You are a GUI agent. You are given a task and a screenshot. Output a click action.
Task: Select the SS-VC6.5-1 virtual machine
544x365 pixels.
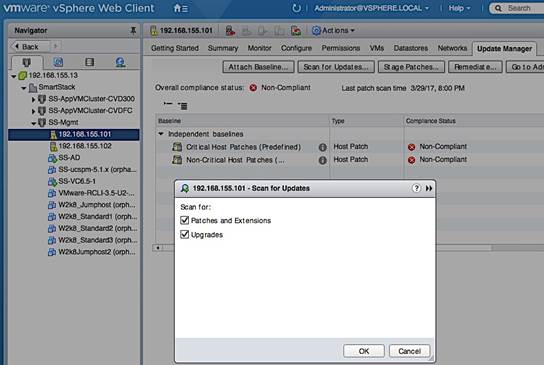tap(72, 181)
